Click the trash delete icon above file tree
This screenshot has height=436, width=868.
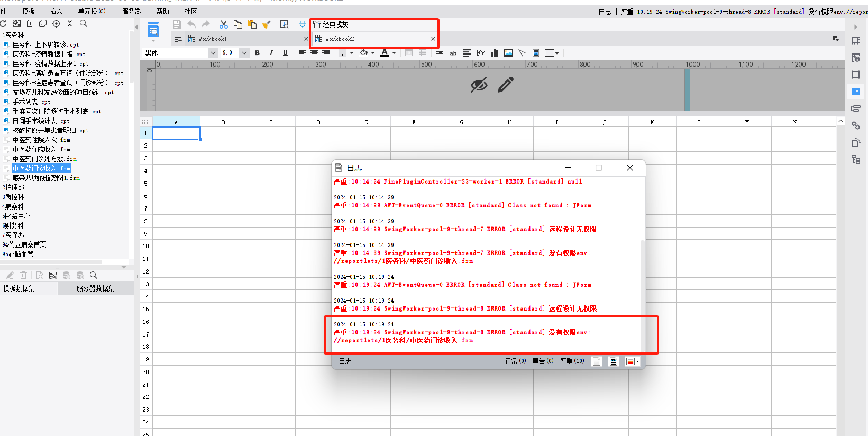tap(30, 23)
